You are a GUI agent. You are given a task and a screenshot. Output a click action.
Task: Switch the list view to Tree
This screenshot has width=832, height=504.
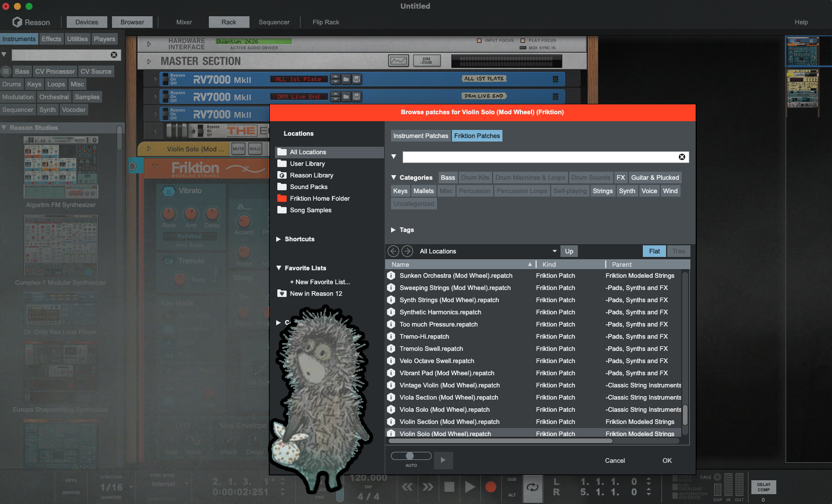(679, 251)
